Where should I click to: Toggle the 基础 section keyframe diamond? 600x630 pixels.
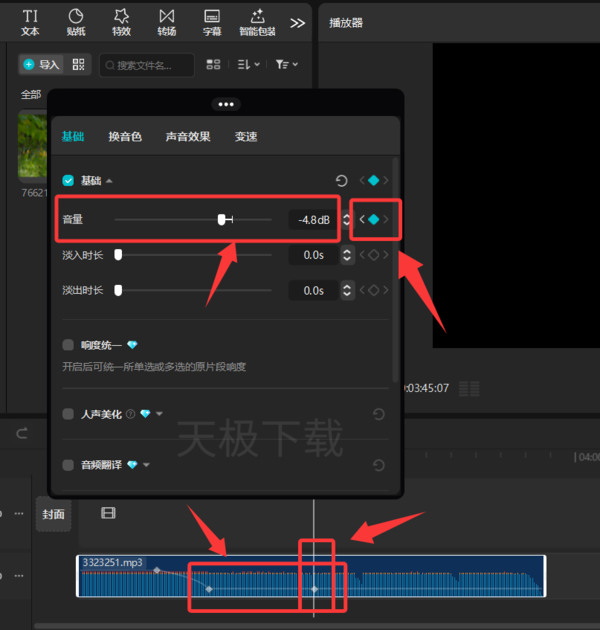coord(373,181)
